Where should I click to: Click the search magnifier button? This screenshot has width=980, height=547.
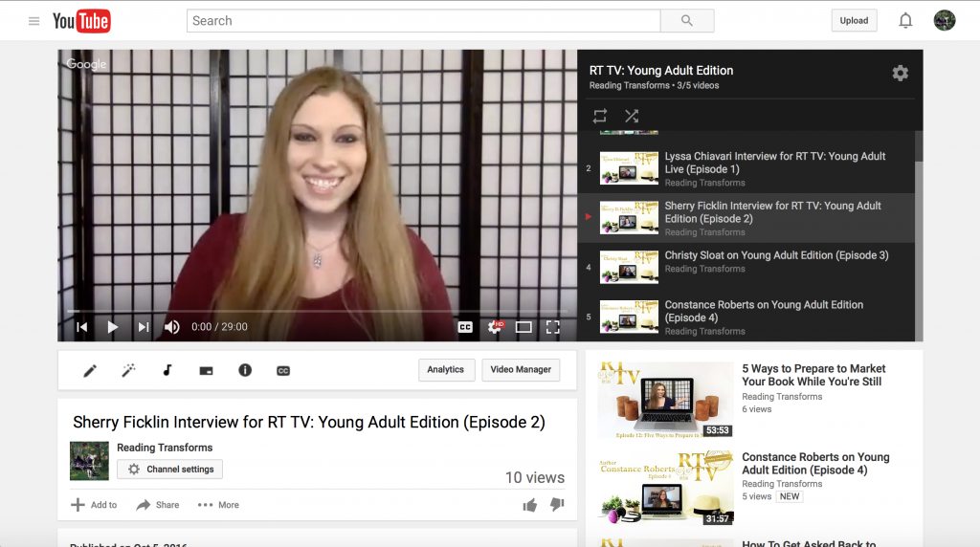click(x=686, y=21)
